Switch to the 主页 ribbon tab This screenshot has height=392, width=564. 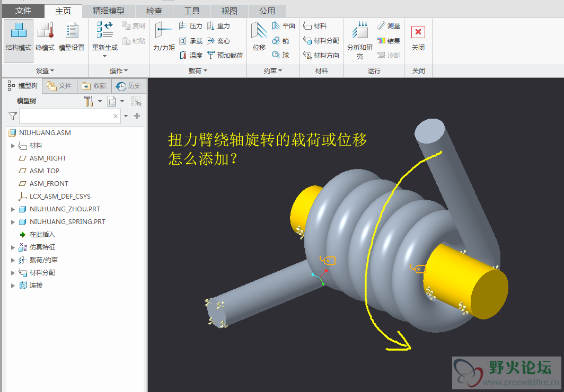point(63,11)
